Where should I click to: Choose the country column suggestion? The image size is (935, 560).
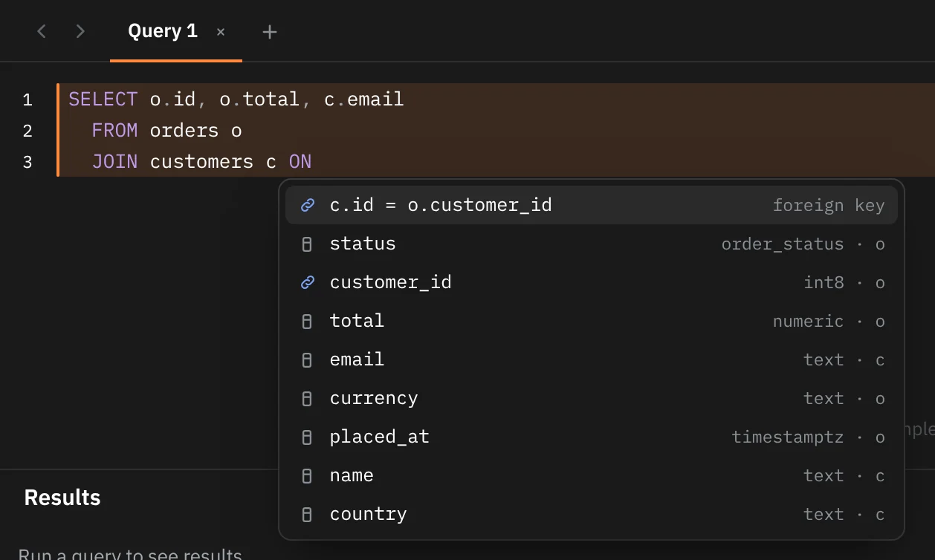point(592,514)
